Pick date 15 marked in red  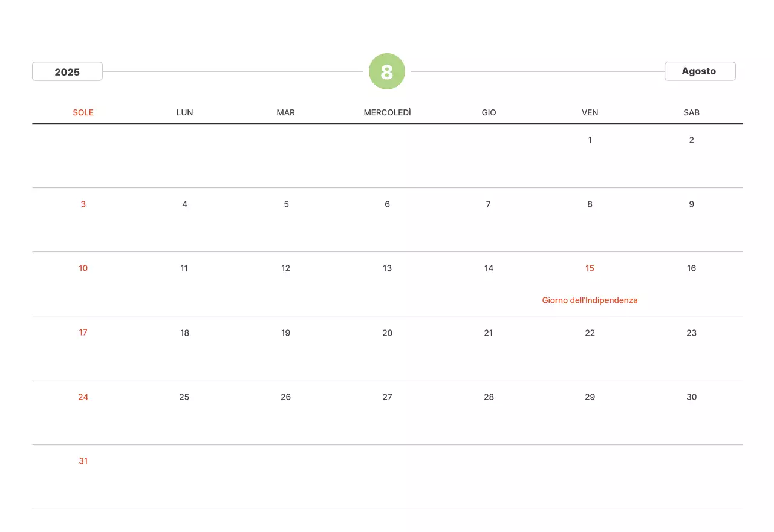(590, 268)
